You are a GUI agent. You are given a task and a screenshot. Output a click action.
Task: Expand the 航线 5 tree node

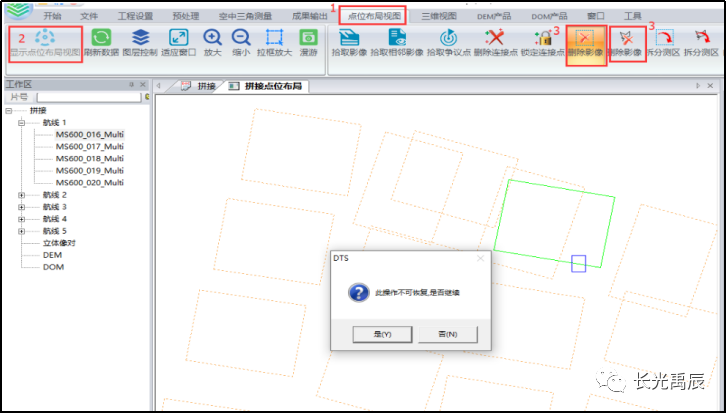[22, 231]
